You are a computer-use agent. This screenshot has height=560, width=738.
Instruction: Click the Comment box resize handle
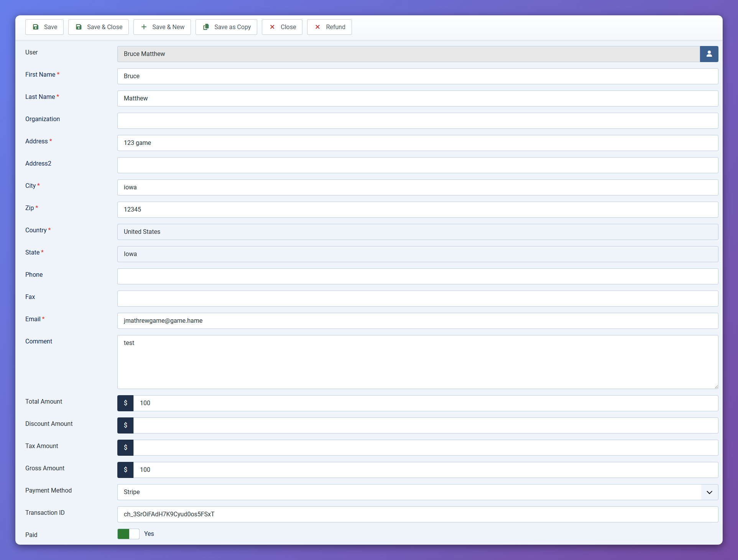pos(716,387)
